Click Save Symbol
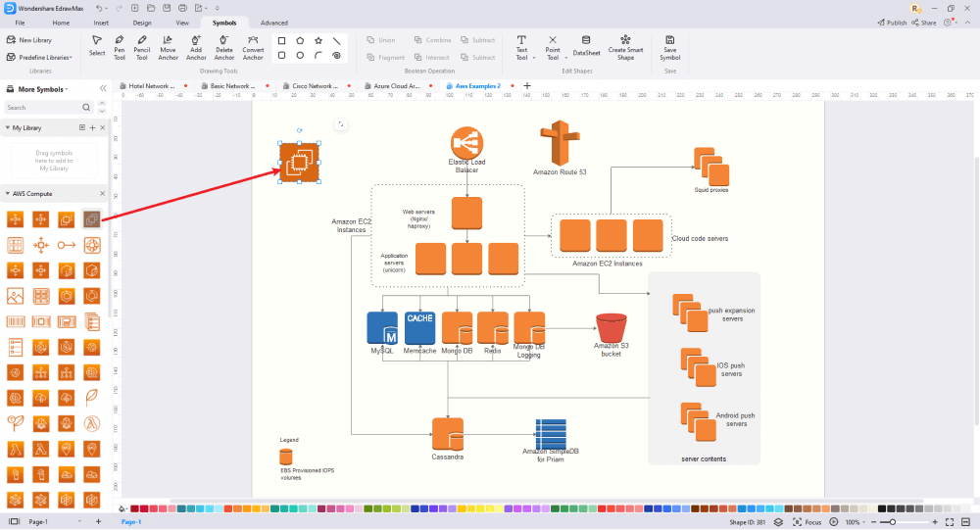 tap(670, 47)
